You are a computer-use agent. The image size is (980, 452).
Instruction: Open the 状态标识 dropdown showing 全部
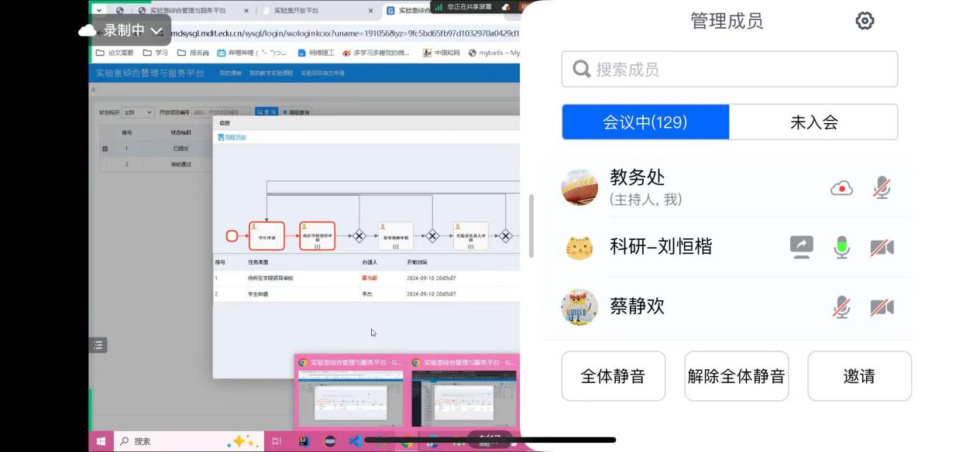(x=138, y=112)
